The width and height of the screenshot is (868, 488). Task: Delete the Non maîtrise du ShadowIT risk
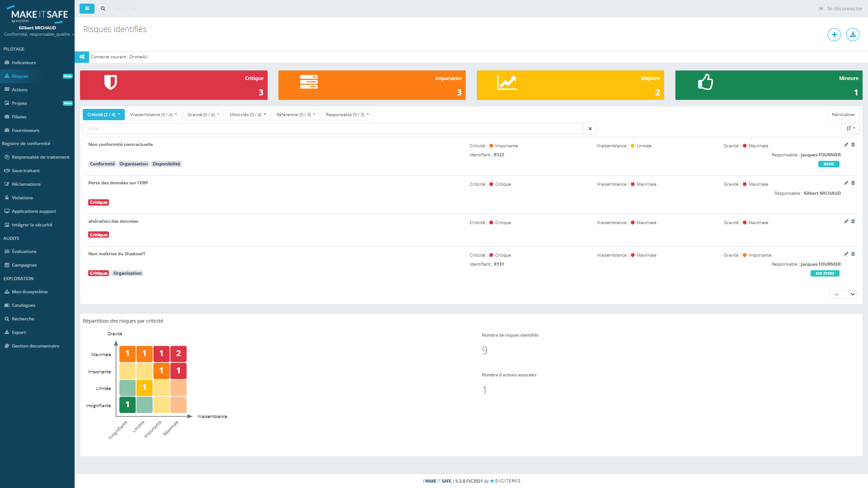point(854,254)
